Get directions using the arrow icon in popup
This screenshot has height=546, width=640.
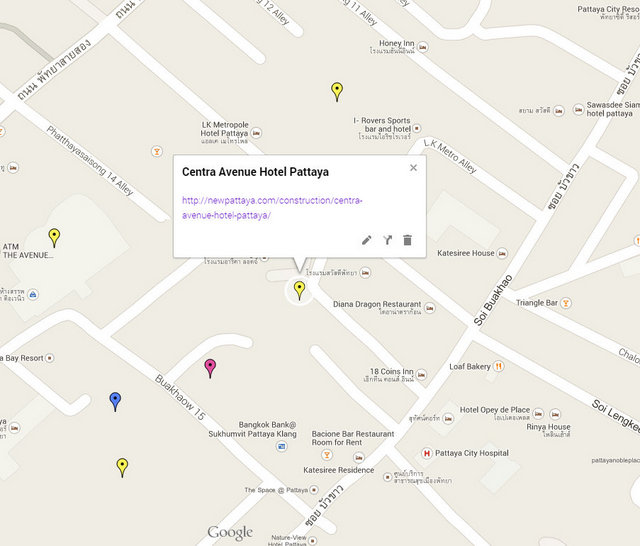[387, 240]
